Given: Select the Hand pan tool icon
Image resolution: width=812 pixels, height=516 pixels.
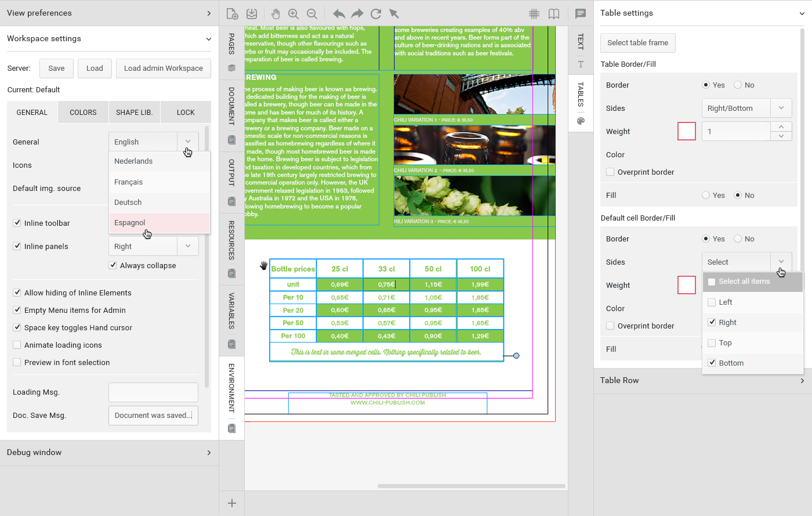Looking at the screenshot, I should pyautogui.click(x=276, y=13).
